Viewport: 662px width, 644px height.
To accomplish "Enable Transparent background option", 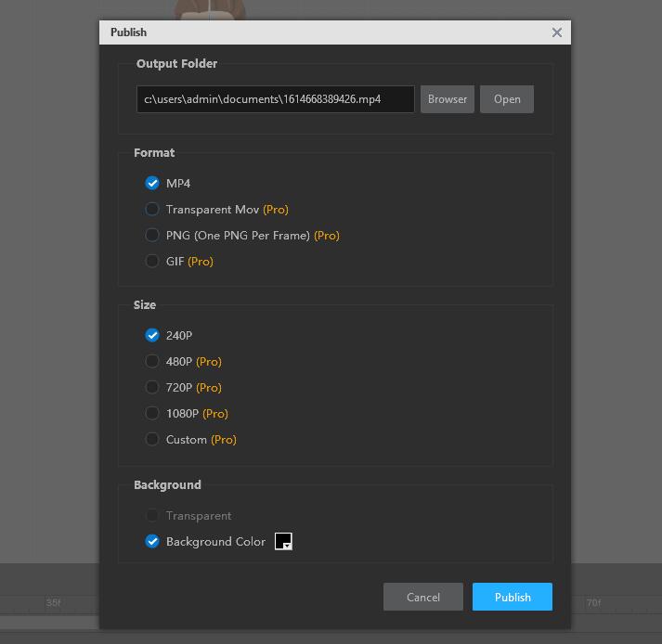I will point(152,516).
